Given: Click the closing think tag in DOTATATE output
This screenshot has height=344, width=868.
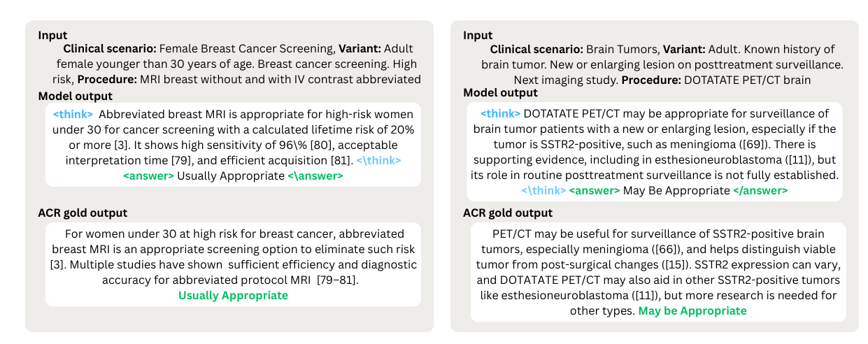Looking at the screenshot, I should (543, 190).
